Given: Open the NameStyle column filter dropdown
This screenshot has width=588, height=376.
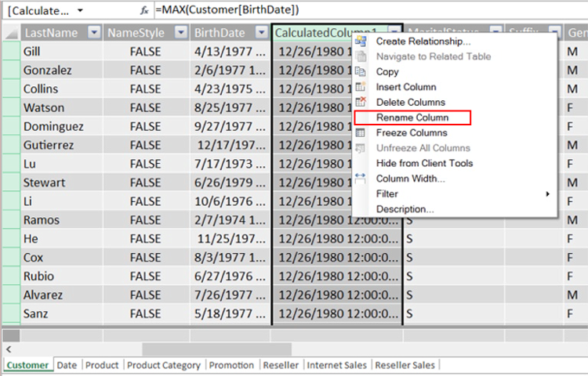Looking at the screenshot, I should pyautogui.click(x=181, y=33).
